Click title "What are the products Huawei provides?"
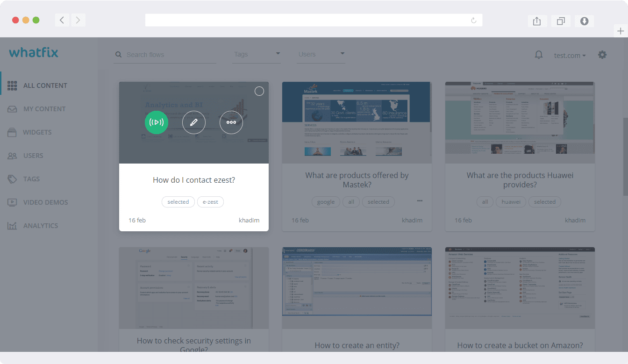 [520, 180]
